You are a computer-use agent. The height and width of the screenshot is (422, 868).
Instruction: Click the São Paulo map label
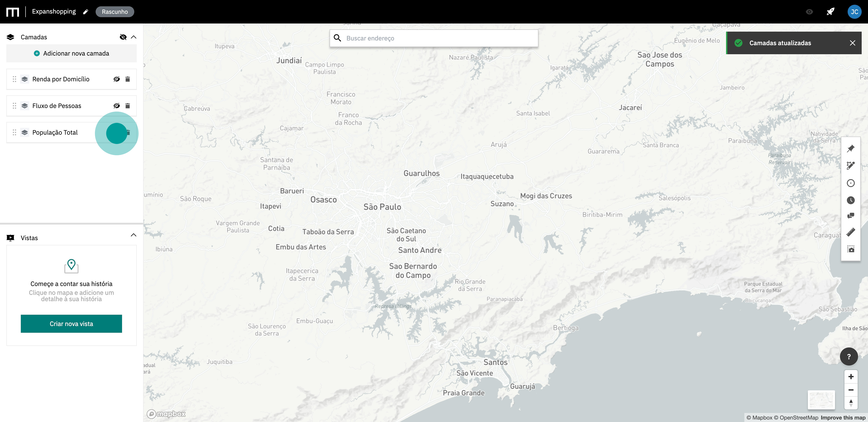coord(382,207)
